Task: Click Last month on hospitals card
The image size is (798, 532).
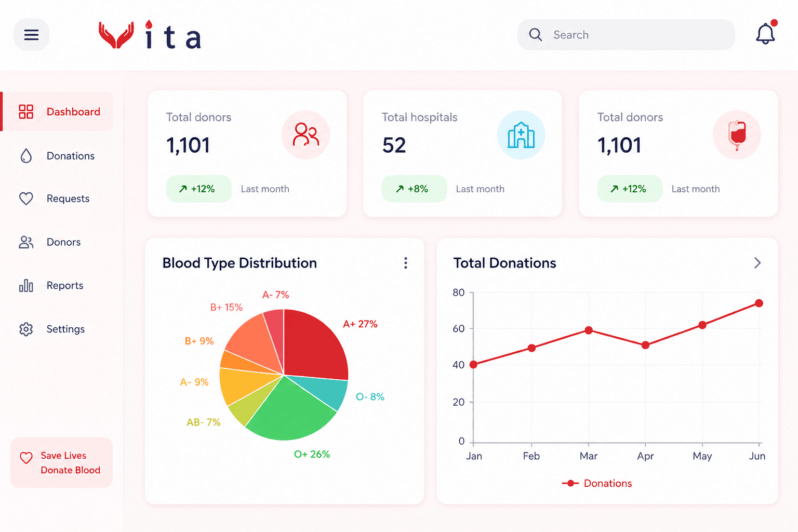Action: (x=480, y=189)
